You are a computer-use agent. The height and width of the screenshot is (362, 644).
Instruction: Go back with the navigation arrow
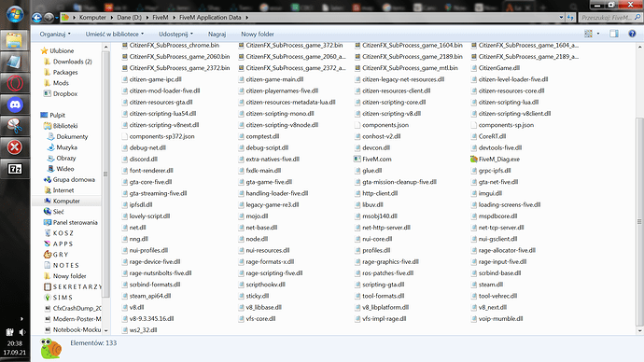coord(37,17)
